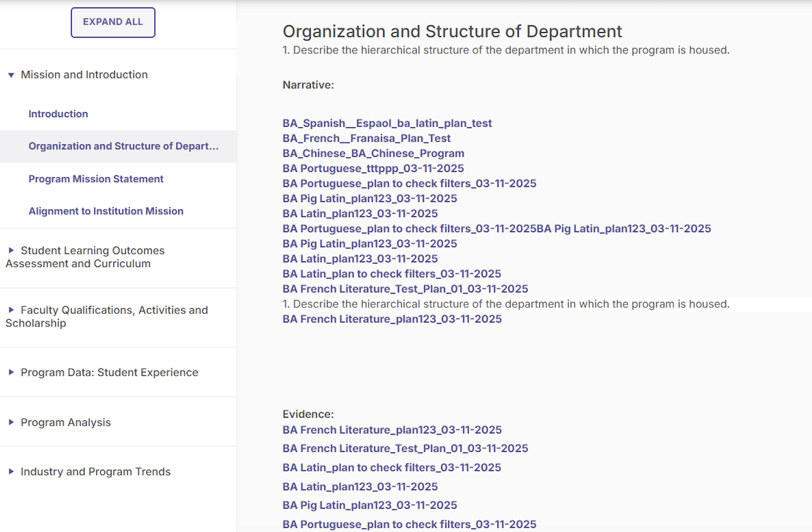This screenshot has height=532, width=812.
Task: Open BA_Spanish__Espaol_ba_latin_plan_test link
Action: (x=387, y=123)
